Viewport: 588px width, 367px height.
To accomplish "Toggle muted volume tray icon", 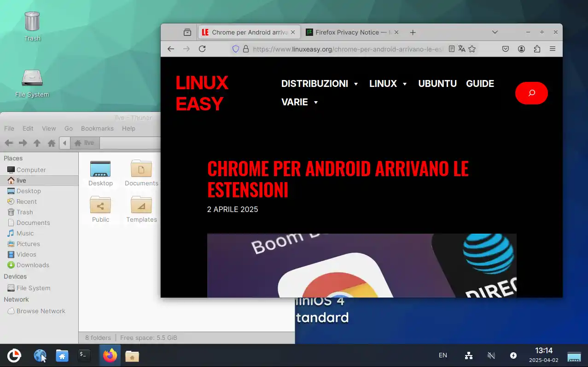I will click(491, 356).
